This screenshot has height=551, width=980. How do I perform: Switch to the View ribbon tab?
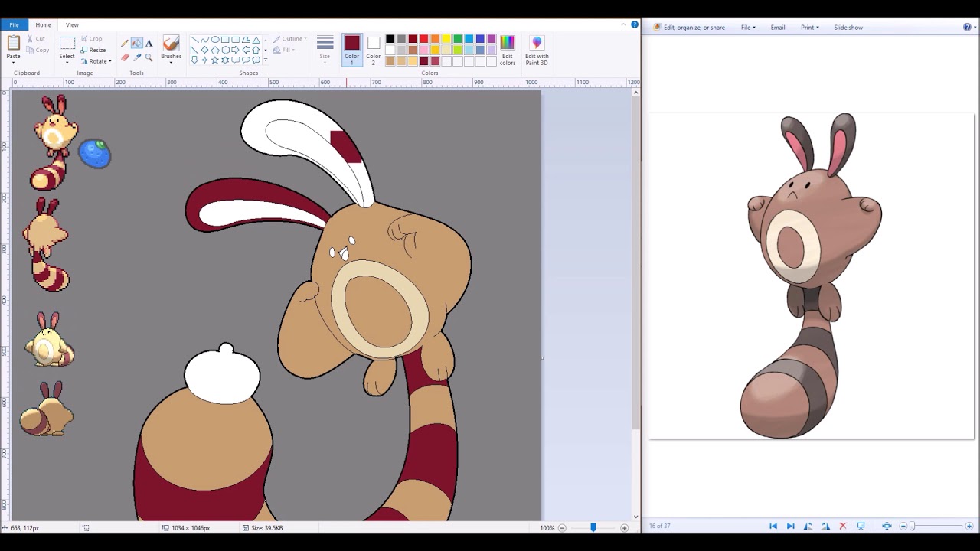click(x=72, y=24)
